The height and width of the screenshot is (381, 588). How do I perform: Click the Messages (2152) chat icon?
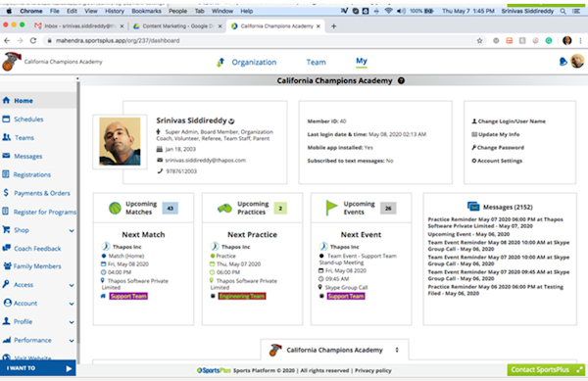pyautogui.click(x=473, y=207)
